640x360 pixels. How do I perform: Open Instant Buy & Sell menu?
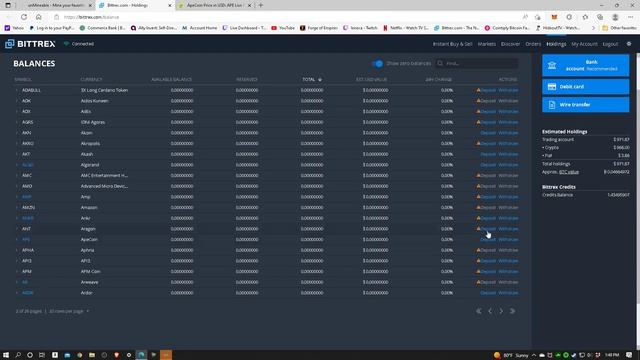tap(452, 44)
